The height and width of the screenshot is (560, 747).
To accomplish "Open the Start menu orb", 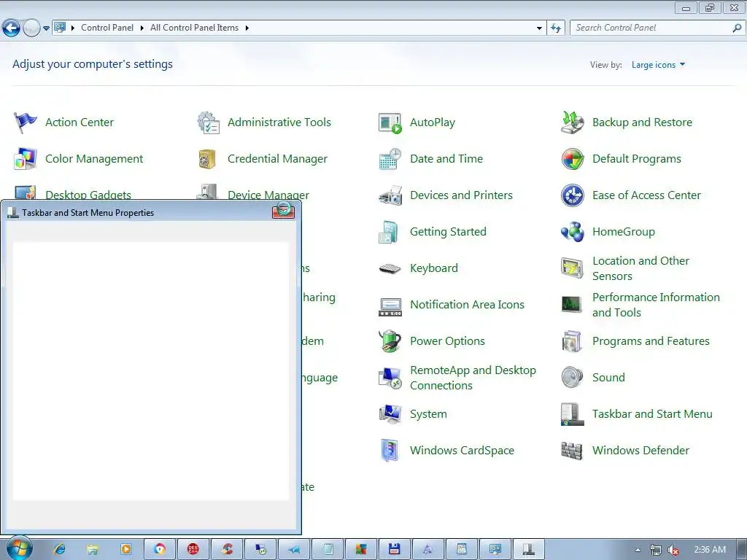I will (18, 548).
